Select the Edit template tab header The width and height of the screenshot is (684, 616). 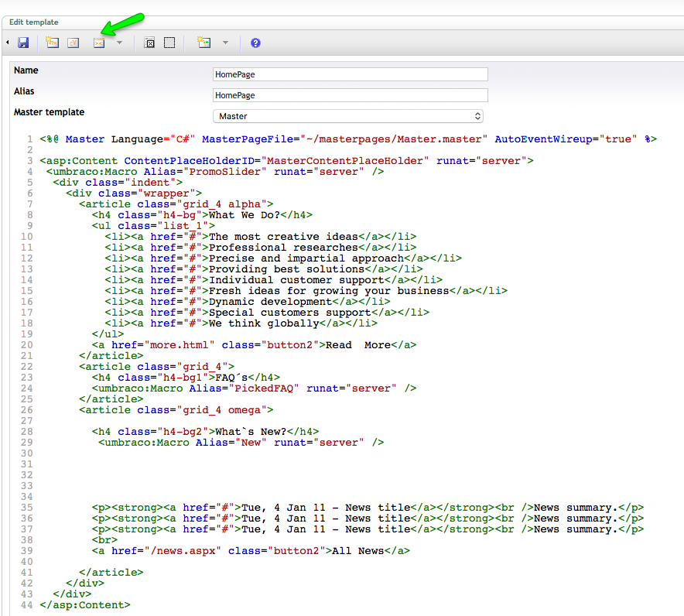(34, 22)
